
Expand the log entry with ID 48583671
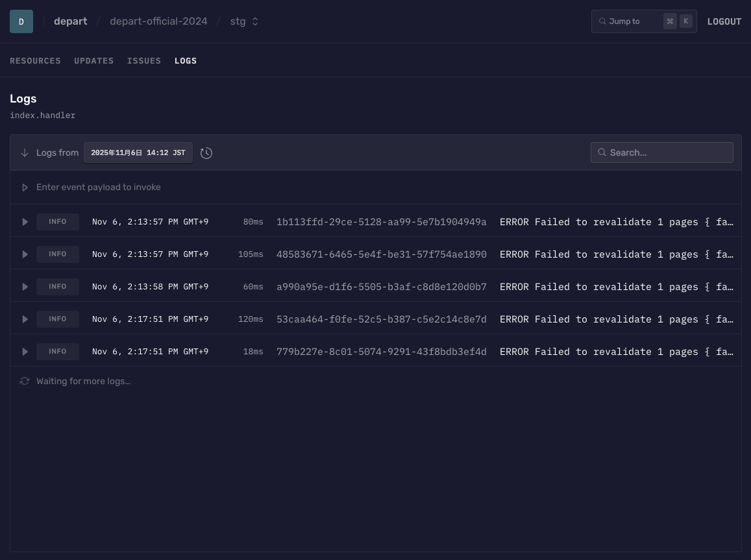[x=25, y=254]
